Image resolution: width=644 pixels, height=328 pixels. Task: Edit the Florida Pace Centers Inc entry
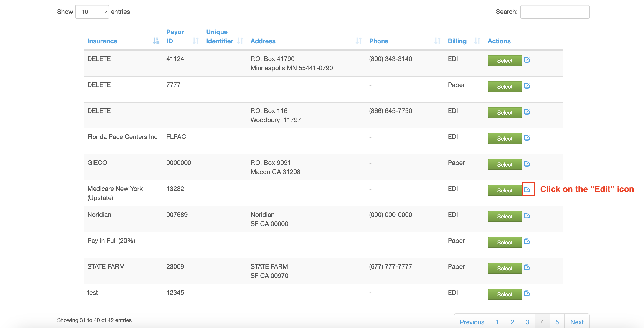(527, 137)
